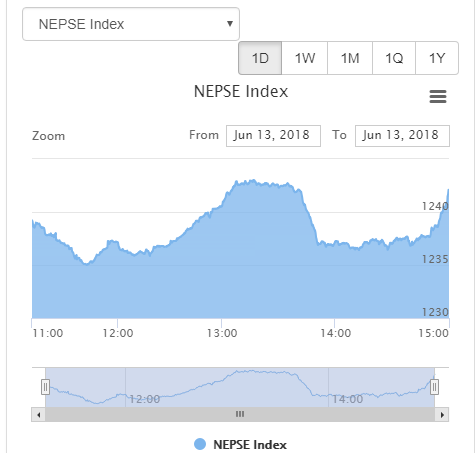The width and height of the screenshot is (475, 453).
Task: Click the From date field
Action: click(273, 136)
